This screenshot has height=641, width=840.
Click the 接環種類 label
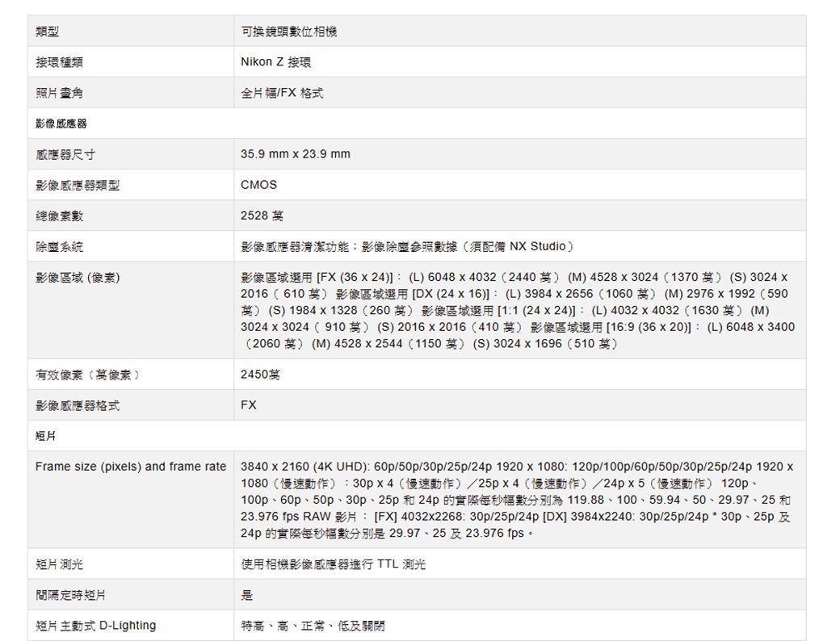59,62
